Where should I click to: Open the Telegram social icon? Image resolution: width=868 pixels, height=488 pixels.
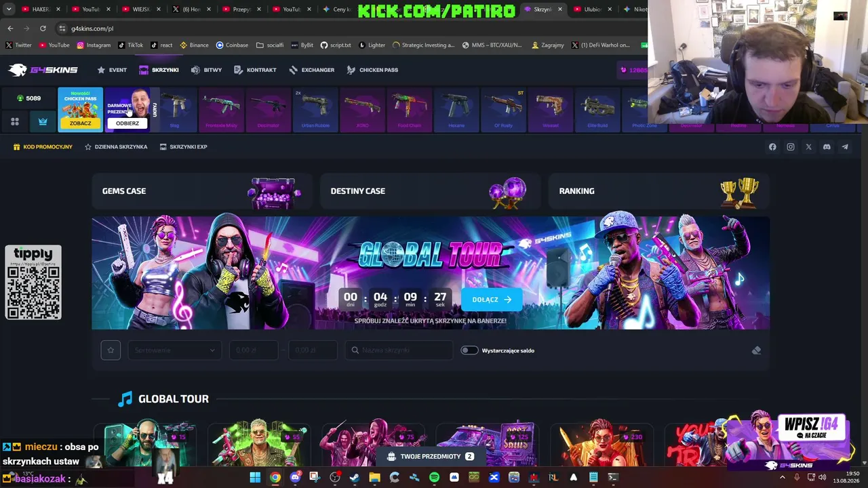845,146
